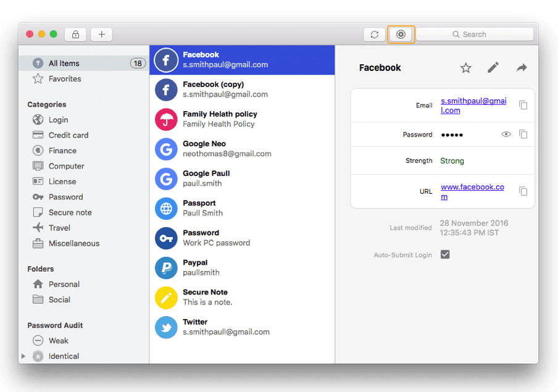Click the Google Paull logo icon
Viewport: 558px width, 392px height.
point(166,179)
